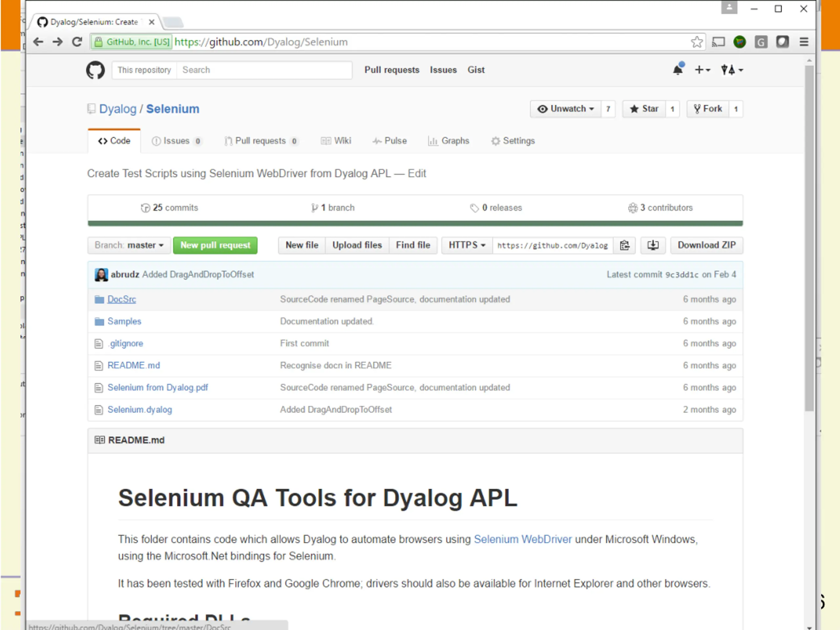
Task: Click the New pull request button
Action: (215, 245)
